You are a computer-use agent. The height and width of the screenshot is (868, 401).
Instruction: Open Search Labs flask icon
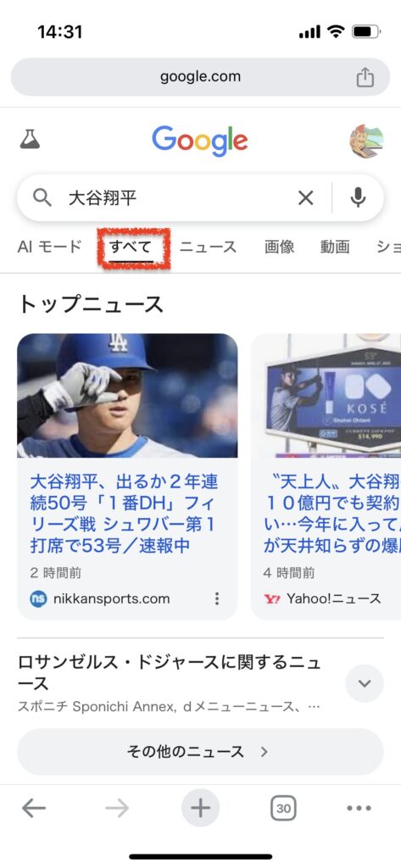coord(30,140)
